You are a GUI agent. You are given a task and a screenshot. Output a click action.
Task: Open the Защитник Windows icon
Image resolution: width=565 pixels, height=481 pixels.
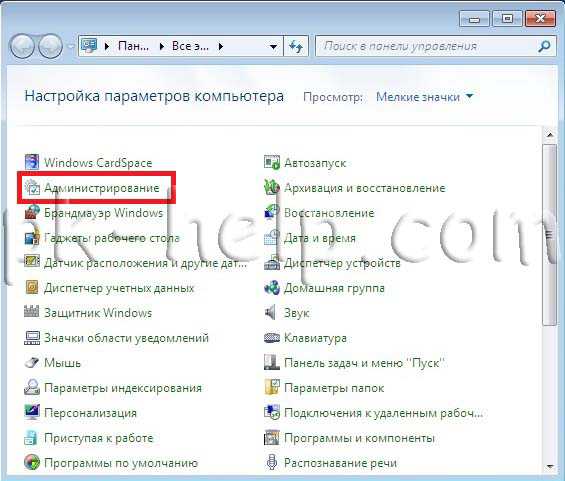click(32, 312)
